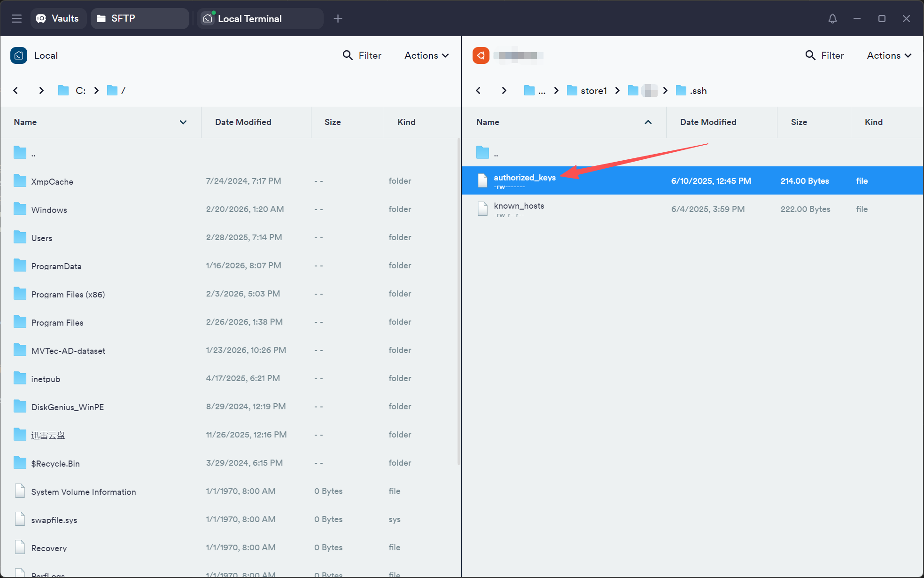Click the local pane vertical scrollbar
Image resolution: width=924 pixels, height=578 pixels.
458,301
